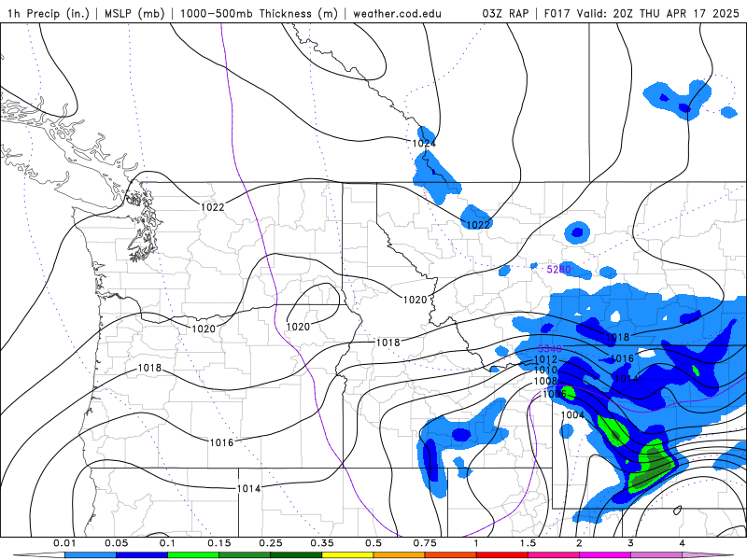Click the small closed-contour 1020 label in Idaho
747x560 pixels.
[298, 327]
